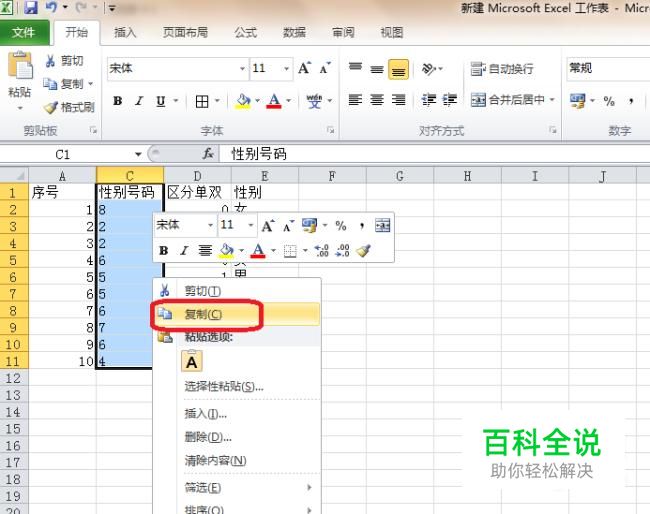Click ribbon font color red A swatch
The width and height of the screenshot is (650, 514).
tap(274, 101)
